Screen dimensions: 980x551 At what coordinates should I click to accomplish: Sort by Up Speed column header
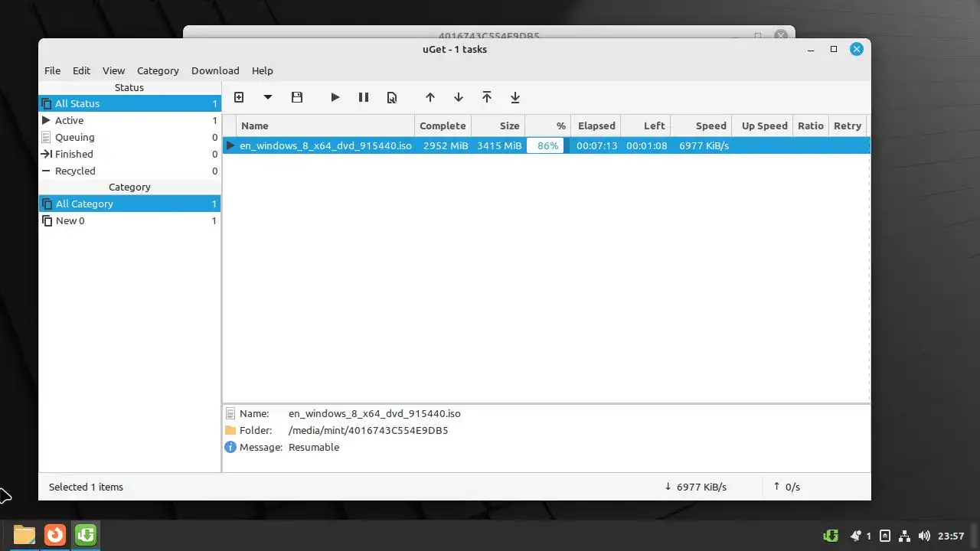pyautogui.click(x=763, y=126)
